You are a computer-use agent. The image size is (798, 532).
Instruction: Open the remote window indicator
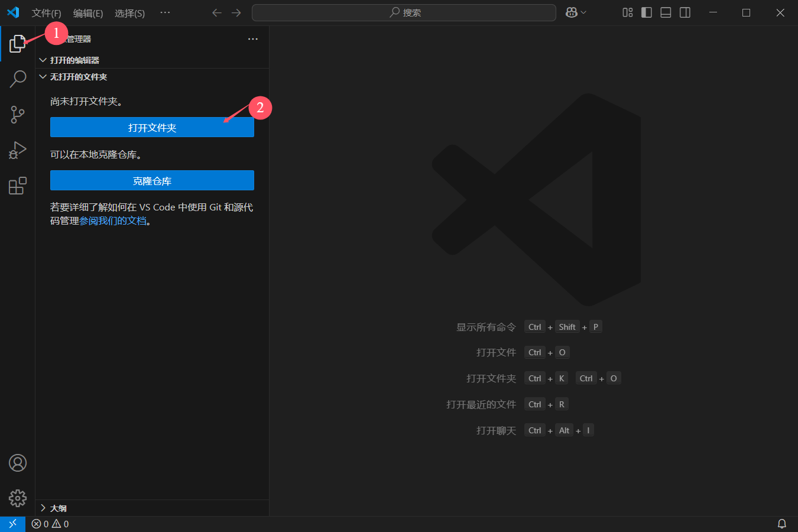pyautogui.click(x=12, y=524)
